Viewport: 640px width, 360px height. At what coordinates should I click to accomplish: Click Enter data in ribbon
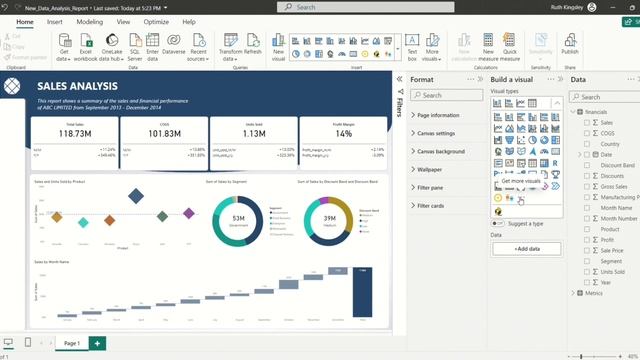tap(152, 47)
